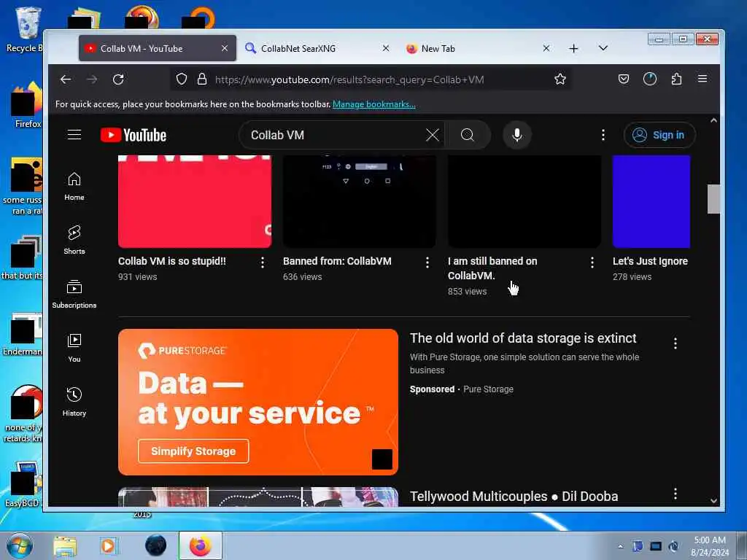Close the New Tab tab
The width and height of the screenshot is (747, 560).
click(546, 48)
